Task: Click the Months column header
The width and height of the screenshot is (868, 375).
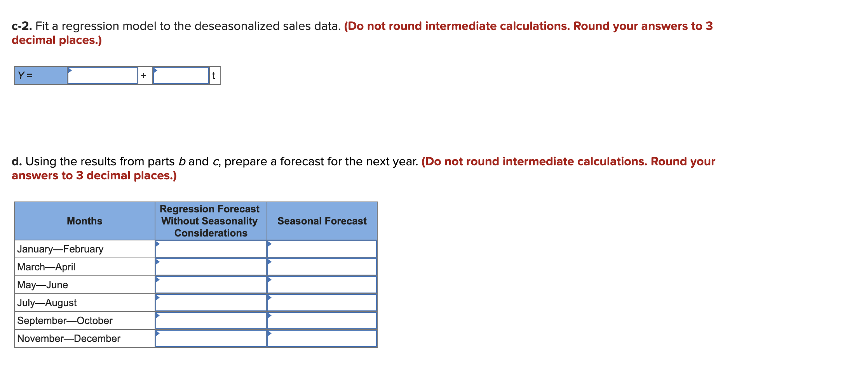Action: click(84, 221)
